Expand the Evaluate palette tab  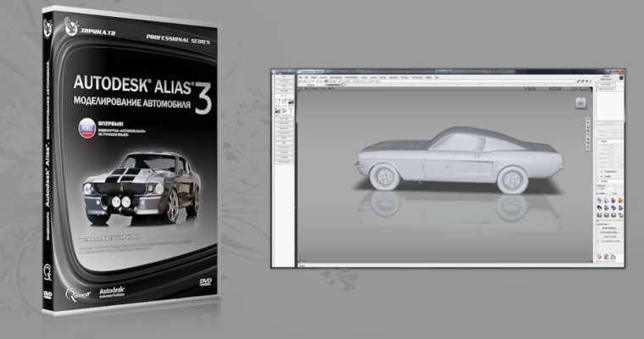tap(284, 158)
